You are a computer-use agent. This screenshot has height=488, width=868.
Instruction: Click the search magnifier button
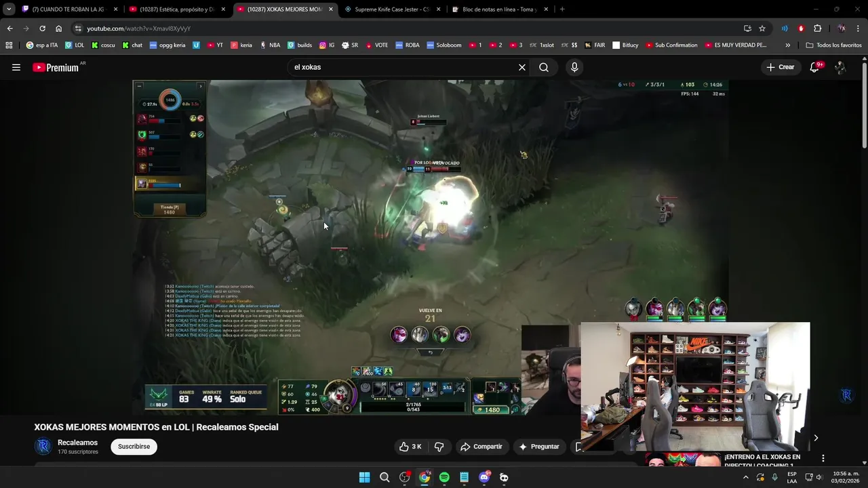tap(544, 67)
